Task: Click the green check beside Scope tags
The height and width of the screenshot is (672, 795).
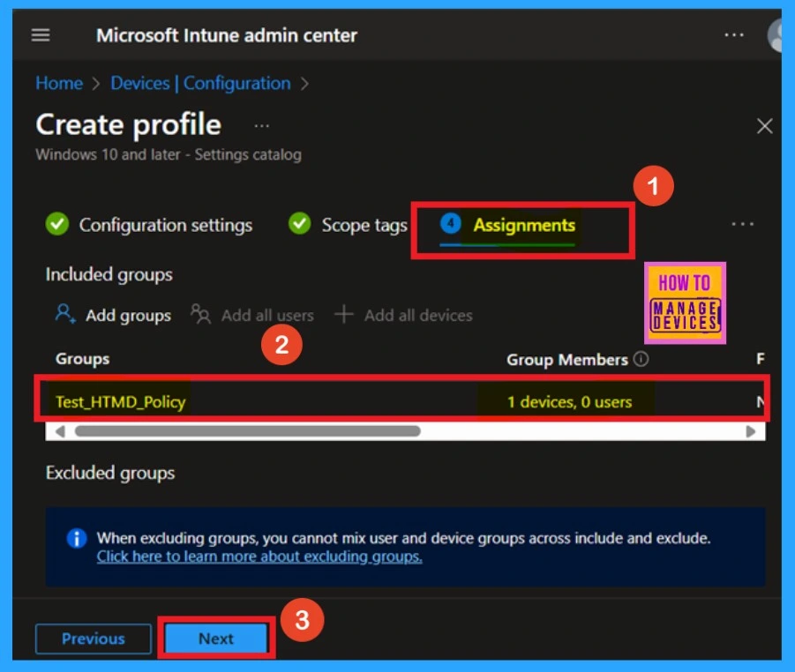Action: pos(300,223)
